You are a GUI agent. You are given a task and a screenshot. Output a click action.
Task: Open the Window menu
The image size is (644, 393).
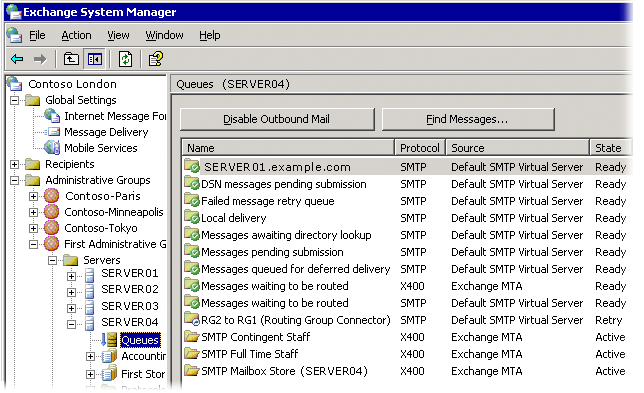point(164,35)
